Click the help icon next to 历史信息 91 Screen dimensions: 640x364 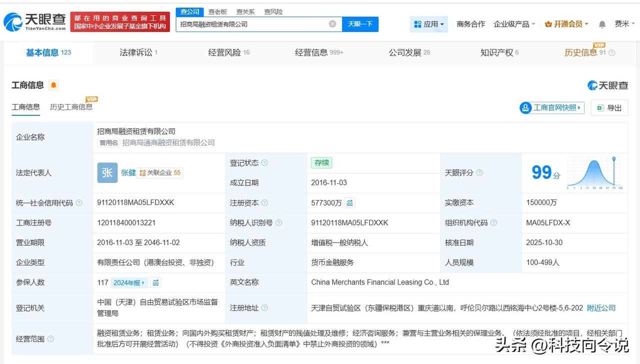(611, 52)
